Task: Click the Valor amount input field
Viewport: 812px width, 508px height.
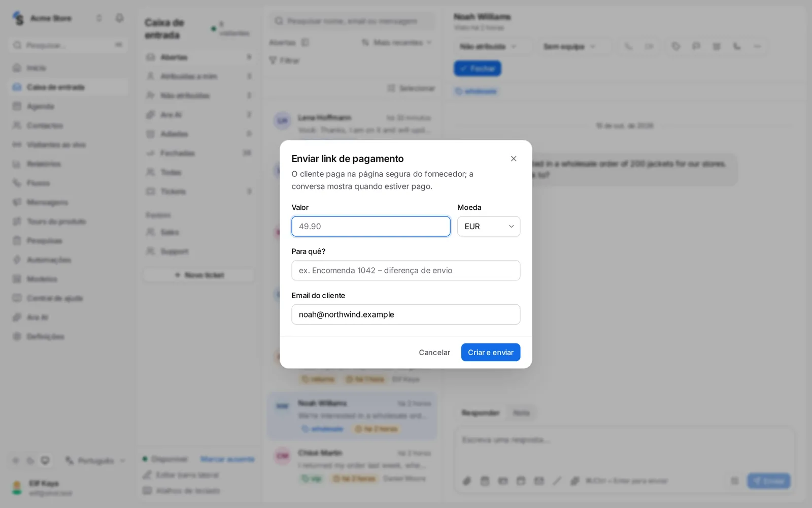Action: pyautogui.click(x=370, y=227)
